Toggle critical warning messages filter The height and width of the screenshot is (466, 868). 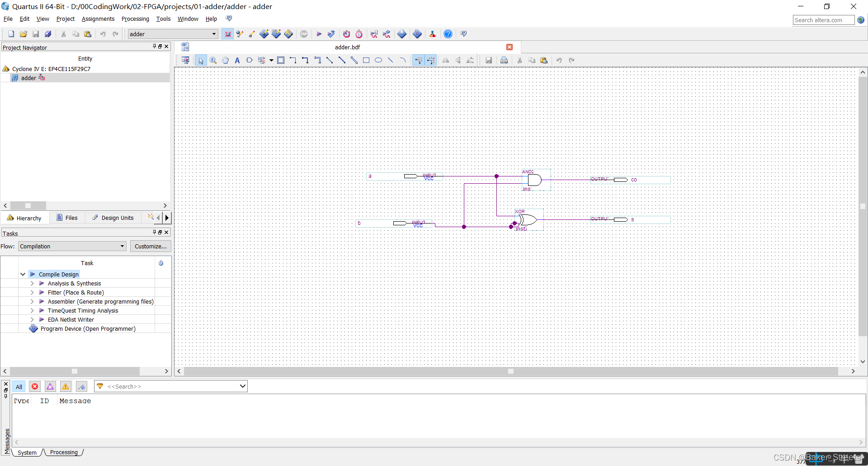(50, 386)
